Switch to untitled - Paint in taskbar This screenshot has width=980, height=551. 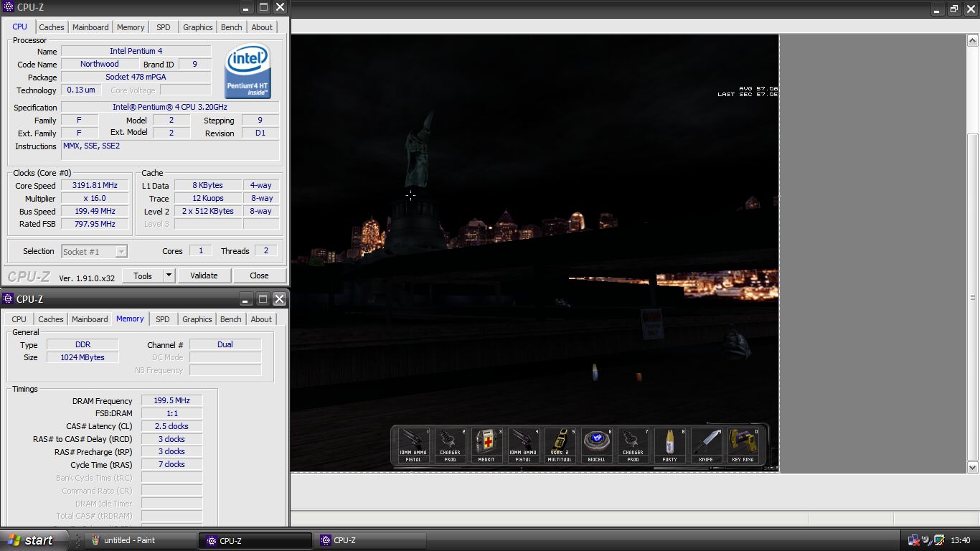tap(141, 540)
